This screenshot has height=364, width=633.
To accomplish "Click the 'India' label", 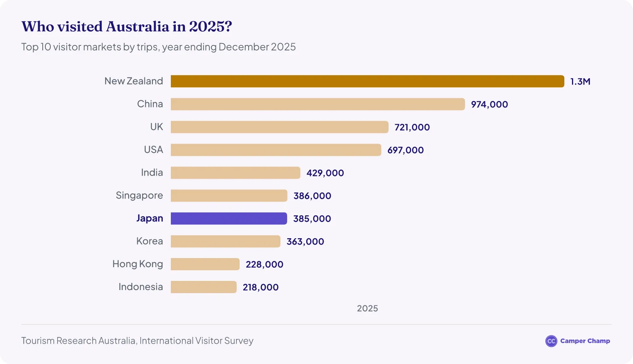I will coord(152,173).
